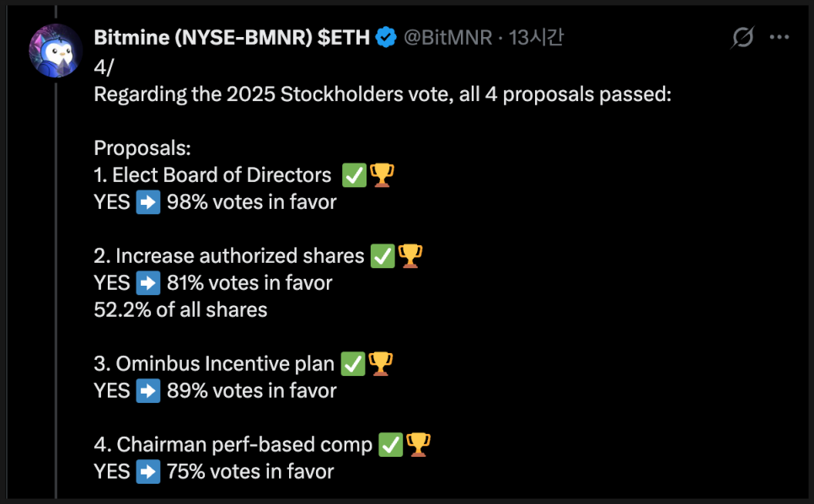The width and height of the screenshot is (814, 504).
Task: Click the blue verified badge
Action: tap(387, 37)
